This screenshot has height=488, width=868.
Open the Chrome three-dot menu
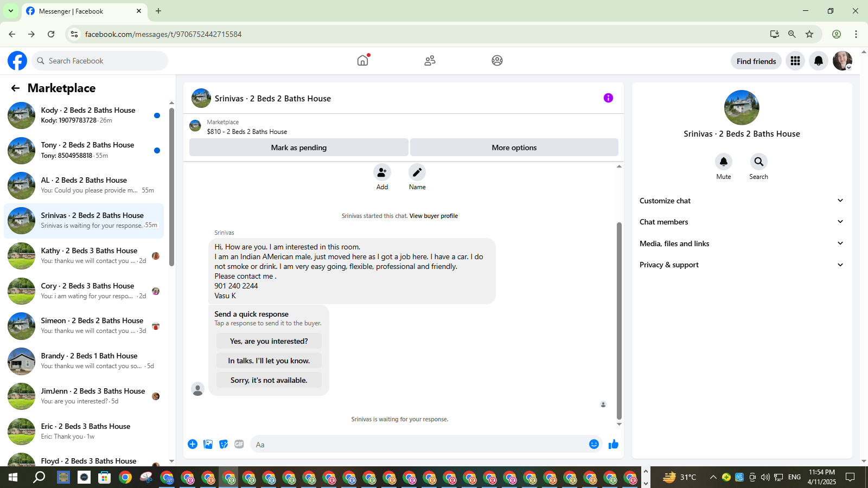856,34
